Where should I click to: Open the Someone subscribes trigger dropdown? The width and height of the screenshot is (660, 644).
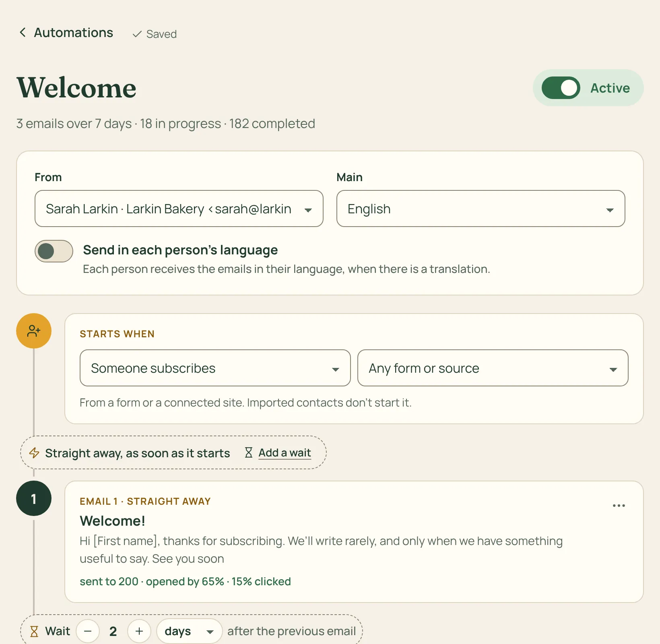pos(215,368)
